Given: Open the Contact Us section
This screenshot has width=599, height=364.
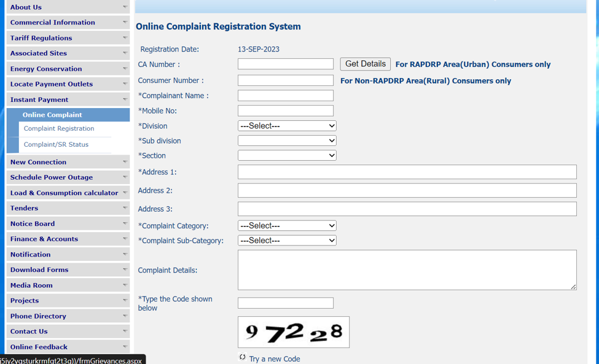Looking at the screenshot, I should pyautogui.click(x=29, y=331).
